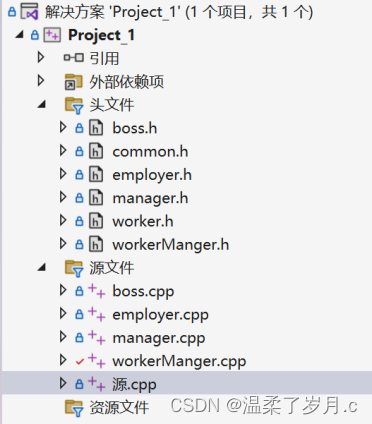Screen dimensions: 372x424
Task: Click the resource files (资源文件) folder icon
Action: [74, 408]
